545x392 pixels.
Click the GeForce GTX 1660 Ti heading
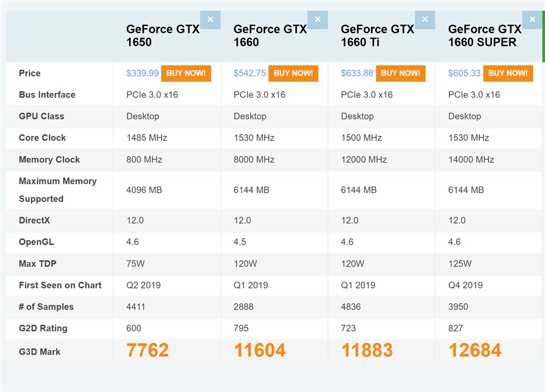click(x=377, y=36)
